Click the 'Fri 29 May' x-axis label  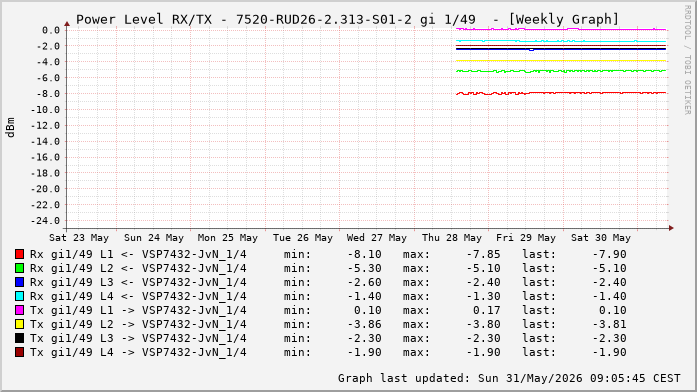pyautogui.click(x=526, y=238)
